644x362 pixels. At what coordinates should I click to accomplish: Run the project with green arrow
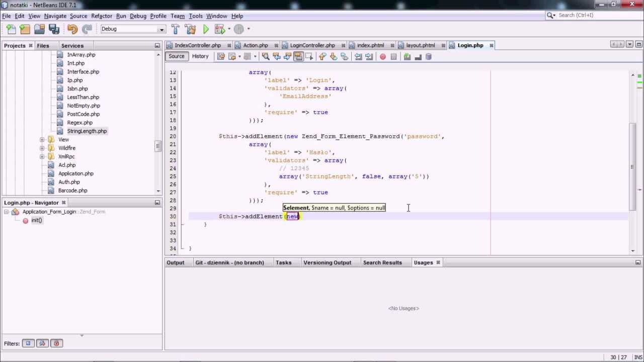coord(206,29)
